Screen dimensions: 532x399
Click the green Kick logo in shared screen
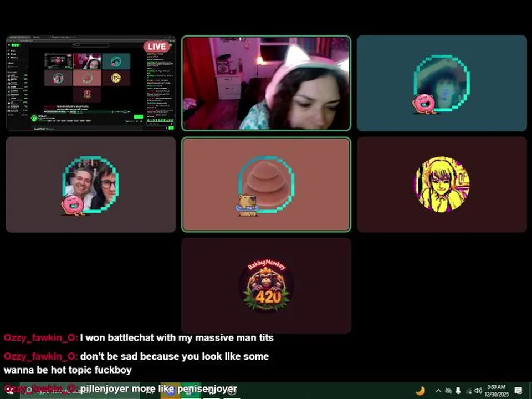click(15, 45)
